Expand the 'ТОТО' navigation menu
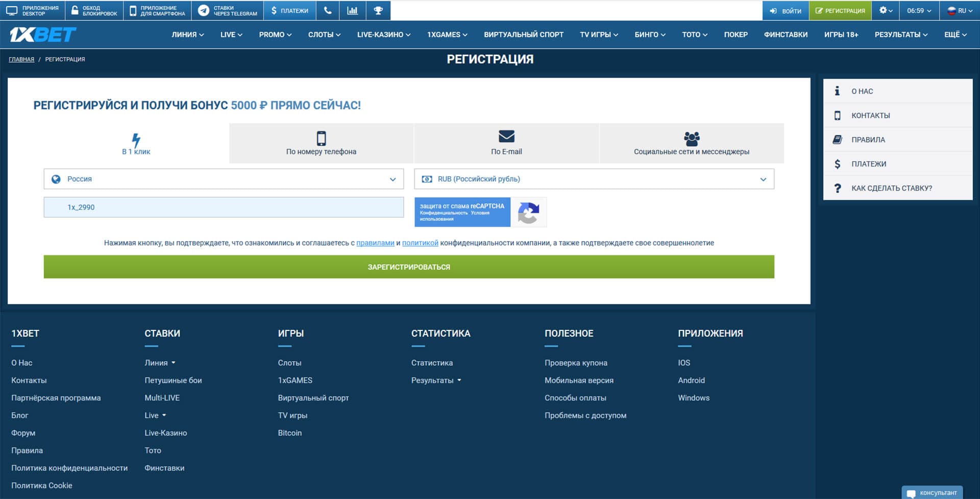This screenshot has height=499, width=980. (694, 35)
